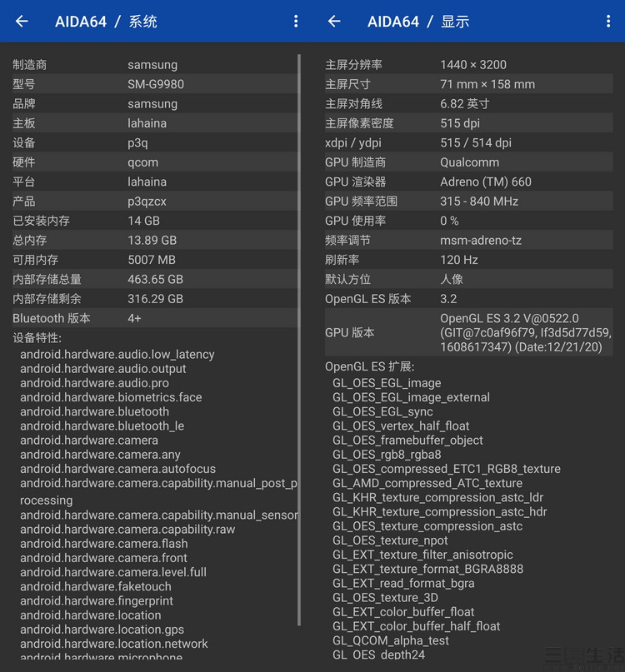Image resolution: width=625 pixels, height=672 pixels.
Task: Click android.hardware.bluetooth_le entry
Action: pyautogui.click(x=102, y=426)
